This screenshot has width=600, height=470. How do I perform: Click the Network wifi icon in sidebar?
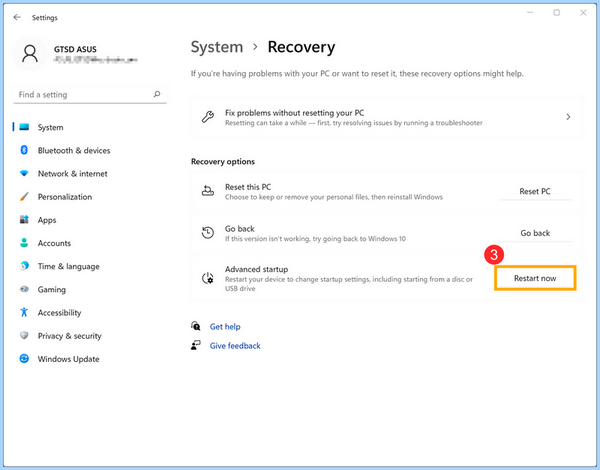point(24,173)
